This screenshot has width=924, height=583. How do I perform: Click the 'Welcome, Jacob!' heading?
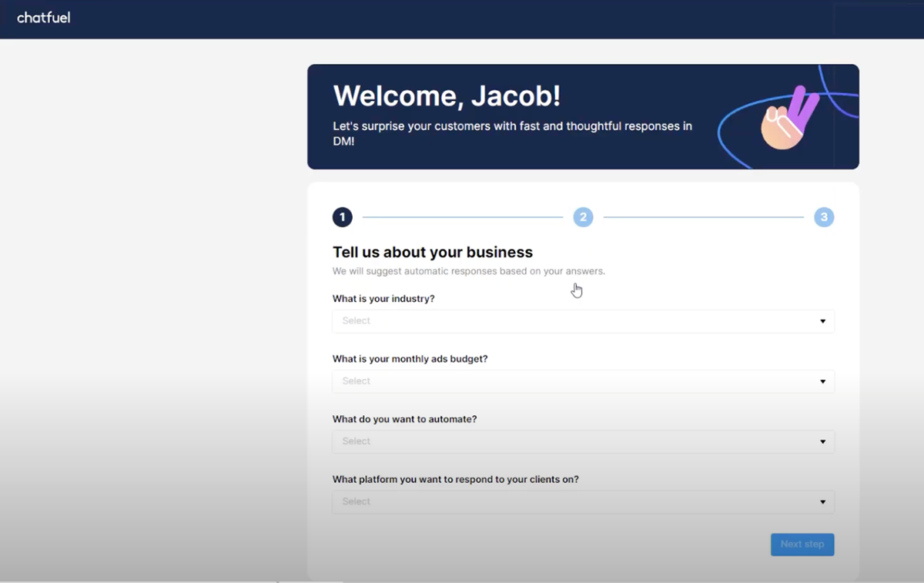click(x=447, y=96)
